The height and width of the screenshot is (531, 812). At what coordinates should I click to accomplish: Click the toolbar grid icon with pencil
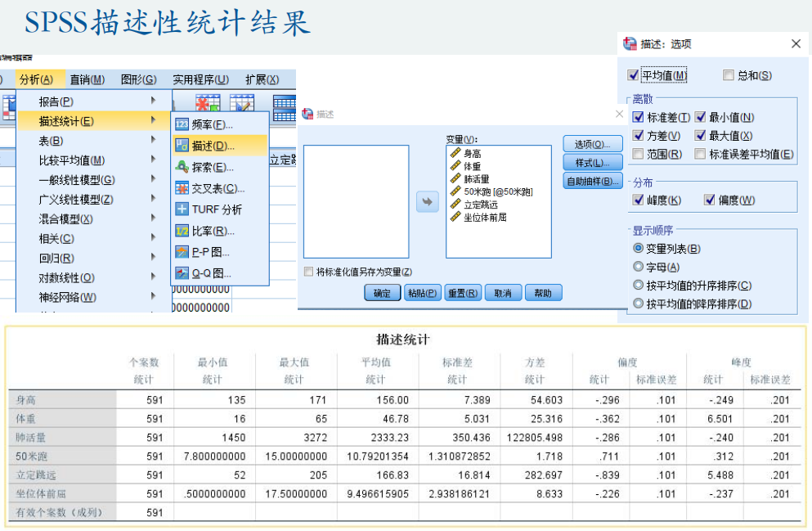pyautogui.click(x=242, y=102)
